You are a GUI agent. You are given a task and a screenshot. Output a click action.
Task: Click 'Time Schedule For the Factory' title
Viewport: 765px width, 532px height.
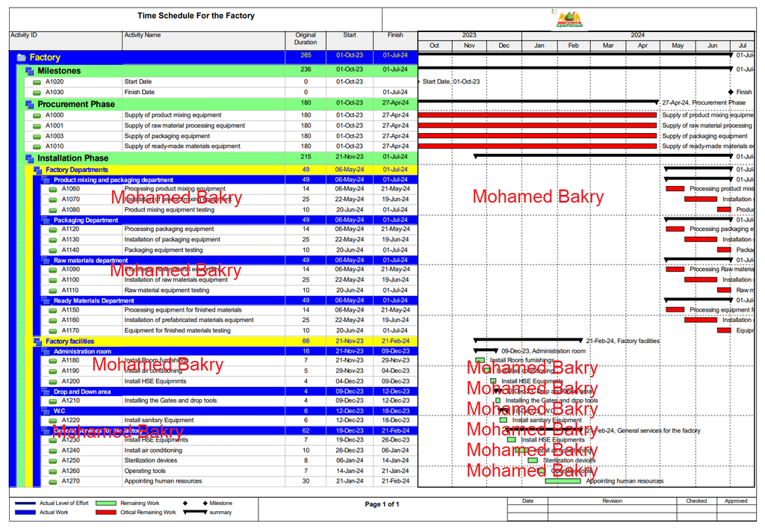[x=196, y=16]
